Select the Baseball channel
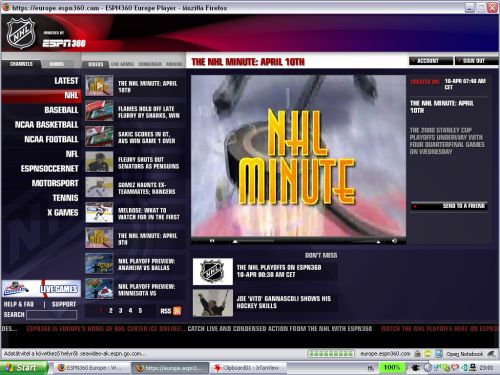This screenshot has width=500, height=375. click(x=61, y=110)
